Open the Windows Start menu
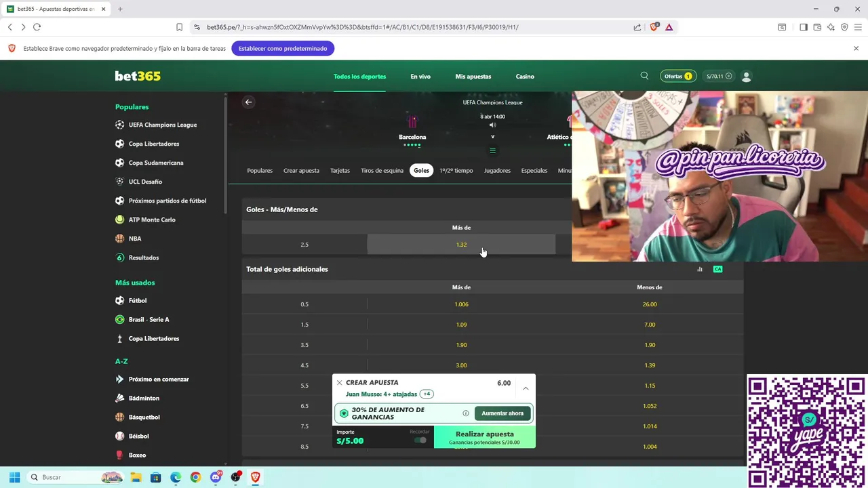Screen dimensions: 868x488 pyautogui.click(x=14, y=477)
